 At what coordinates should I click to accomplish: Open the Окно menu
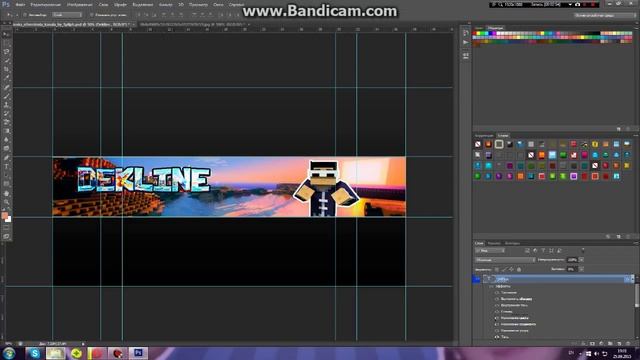pyautogui.click(x=218, y=4)
